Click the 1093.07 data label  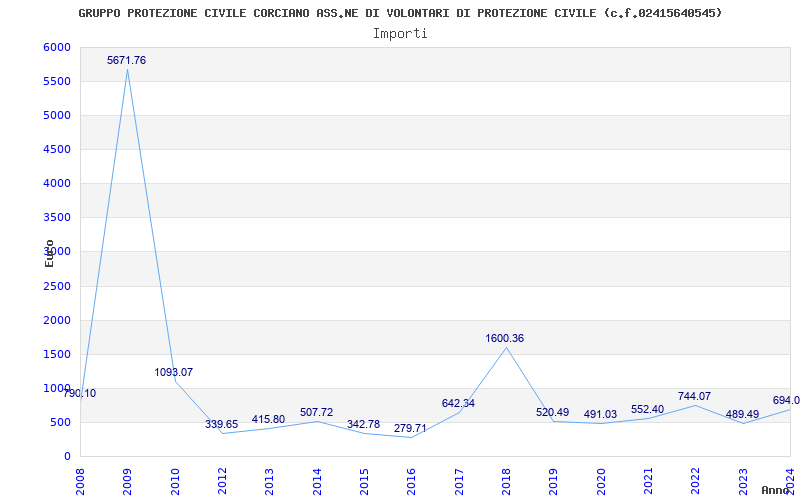(174, 372)
